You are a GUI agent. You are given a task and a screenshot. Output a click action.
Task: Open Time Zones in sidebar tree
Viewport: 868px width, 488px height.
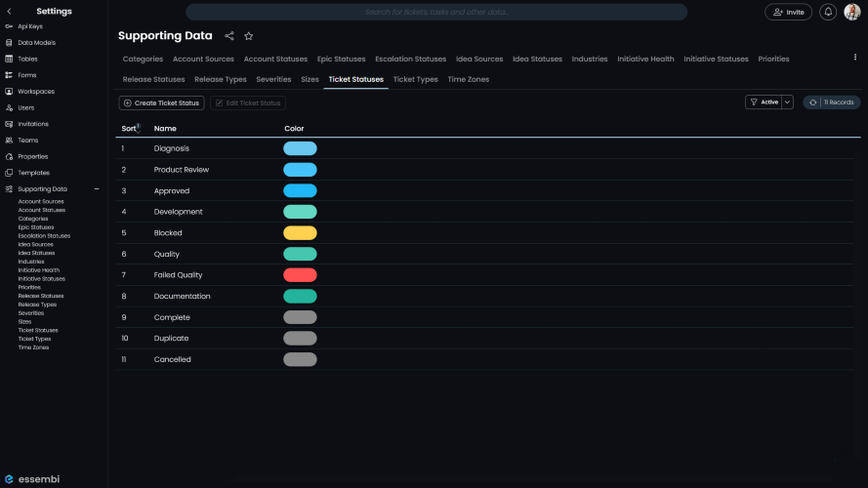[33, 347]
